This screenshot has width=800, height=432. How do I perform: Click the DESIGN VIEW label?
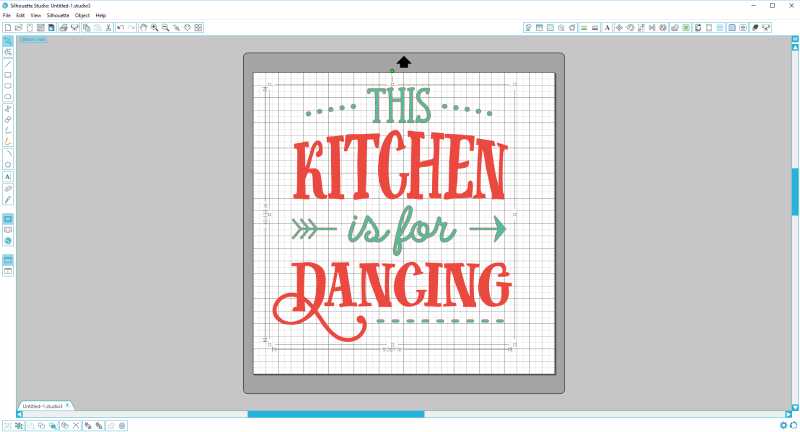(x=33, y=39)
